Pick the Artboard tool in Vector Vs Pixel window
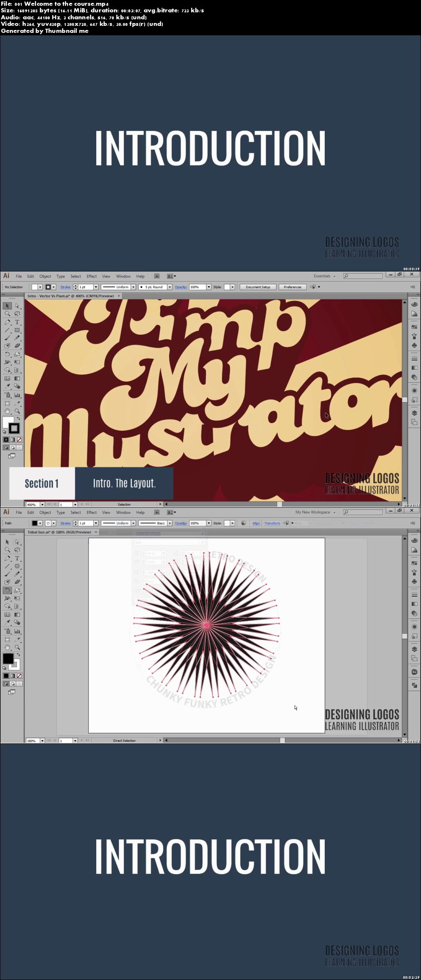This screenshot has height=980, width=421. tap(7, 403)
